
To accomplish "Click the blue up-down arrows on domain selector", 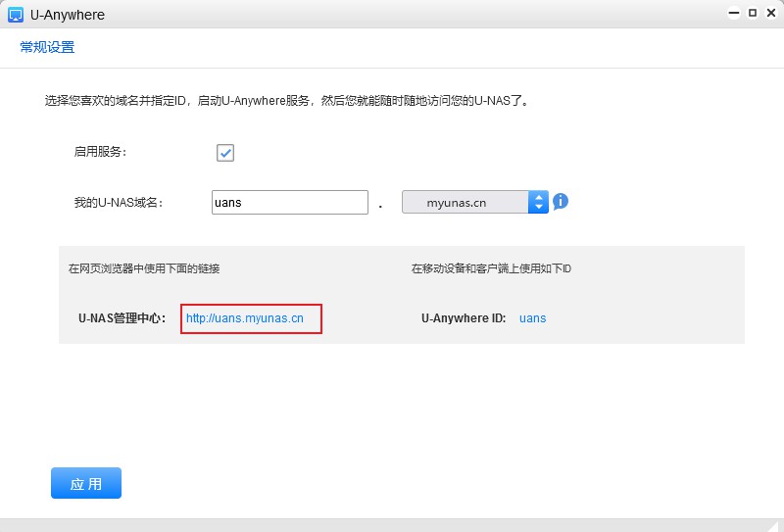I will [538, 203].
